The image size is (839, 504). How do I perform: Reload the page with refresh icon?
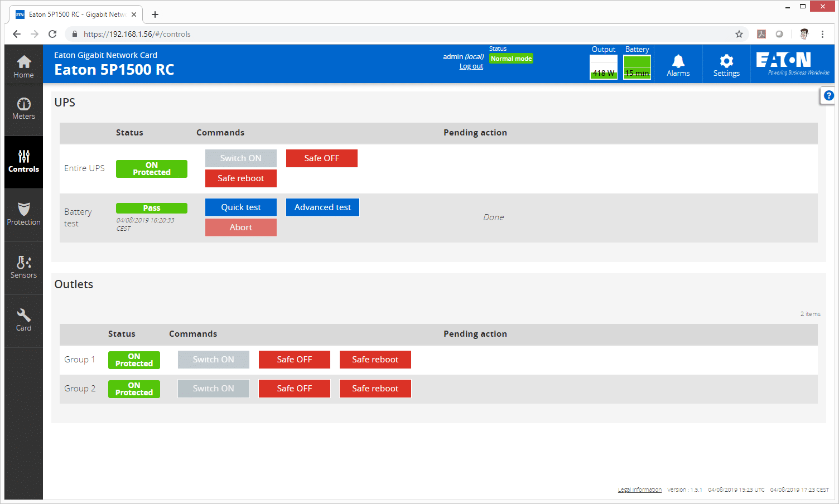click(52, 34)
